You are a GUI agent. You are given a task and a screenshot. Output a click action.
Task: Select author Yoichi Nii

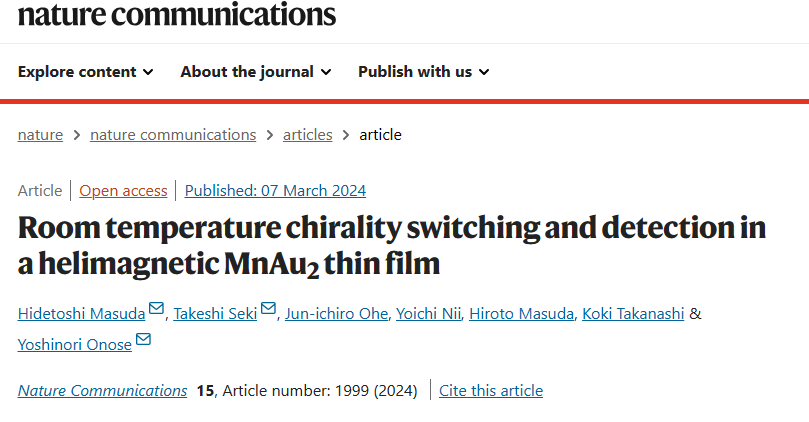click(x=428, y=314)
